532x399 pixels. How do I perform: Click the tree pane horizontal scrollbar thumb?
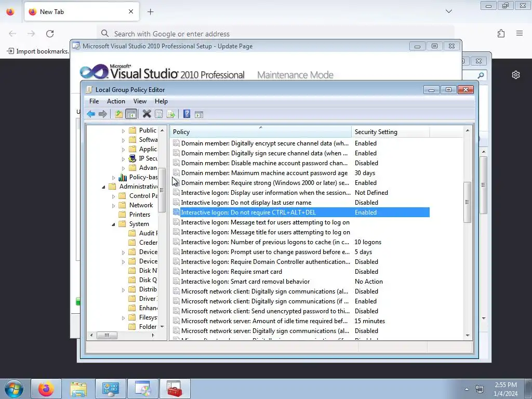point(107,335)
